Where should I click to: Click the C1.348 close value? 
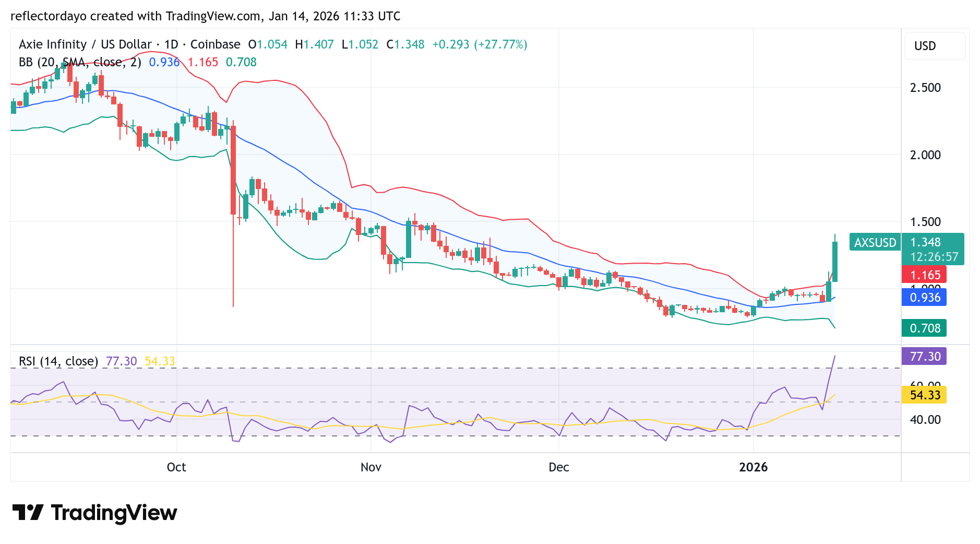[405, 44]
